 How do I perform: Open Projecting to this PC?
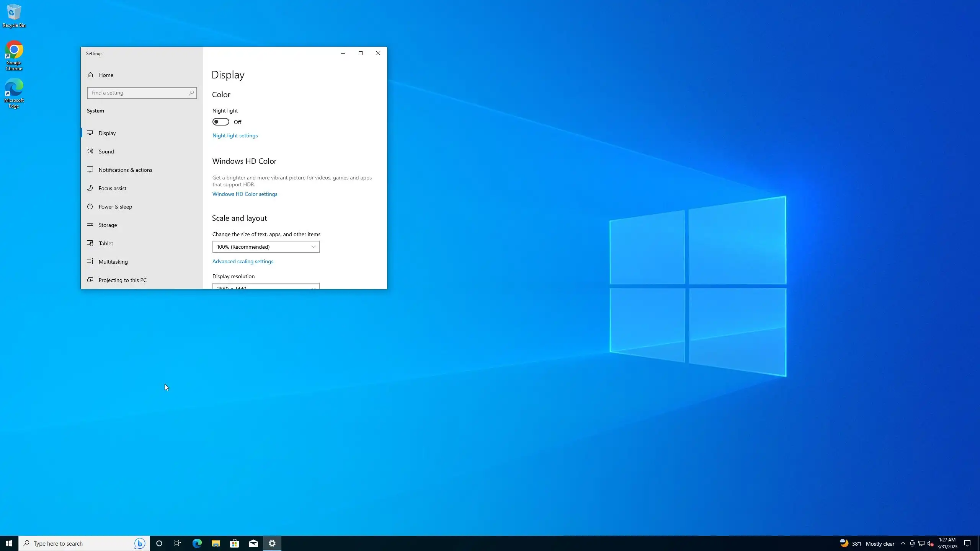click(x=122, y=280)
